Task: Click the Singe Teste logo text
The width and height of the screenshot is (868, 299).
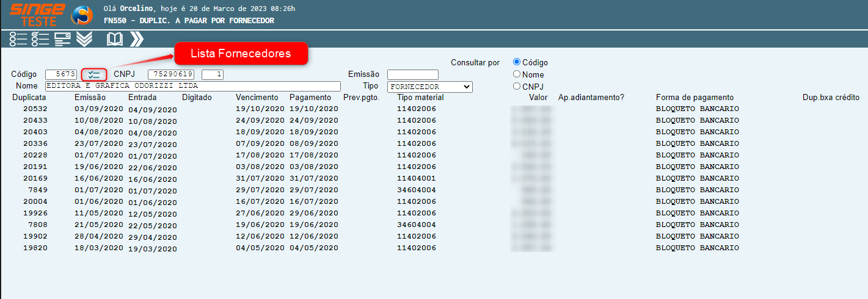Action: pyautogui.click(x=37, y=15)
